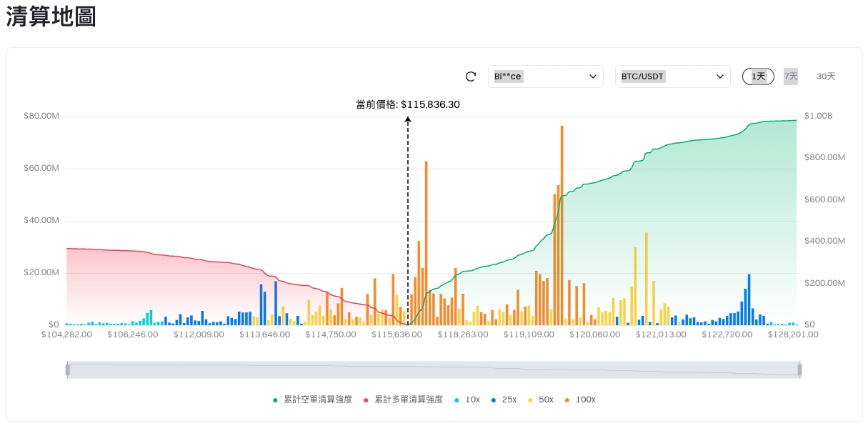This screenshot has width=868, height=426.
Task: Click the 當前價格 $115,836.30 label
Action: [408, 104]
